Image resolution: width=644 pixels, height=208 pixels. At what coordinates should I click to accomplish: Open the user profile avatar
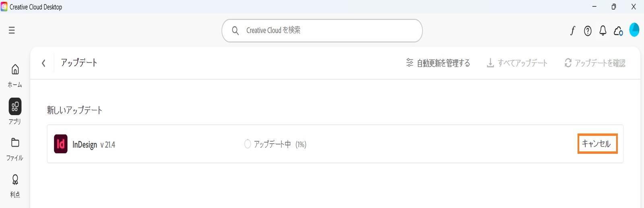click(634, 30)
